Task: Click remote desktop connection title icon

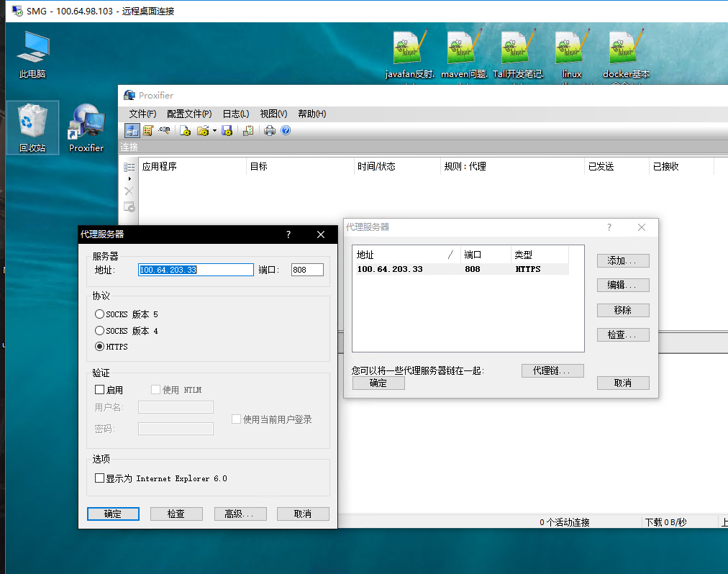Action: pyautogui.click(x=18, y=11)
